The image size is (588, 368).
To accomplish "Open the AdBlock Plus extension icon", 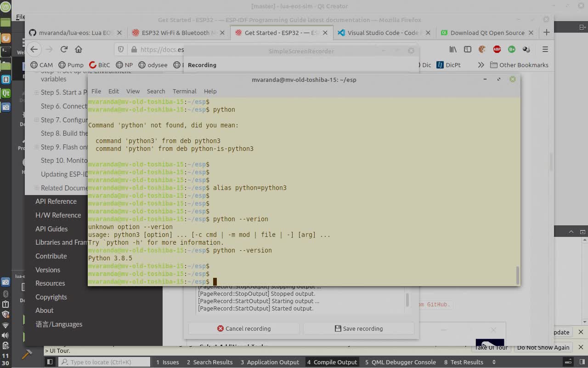I will [497, 49].
